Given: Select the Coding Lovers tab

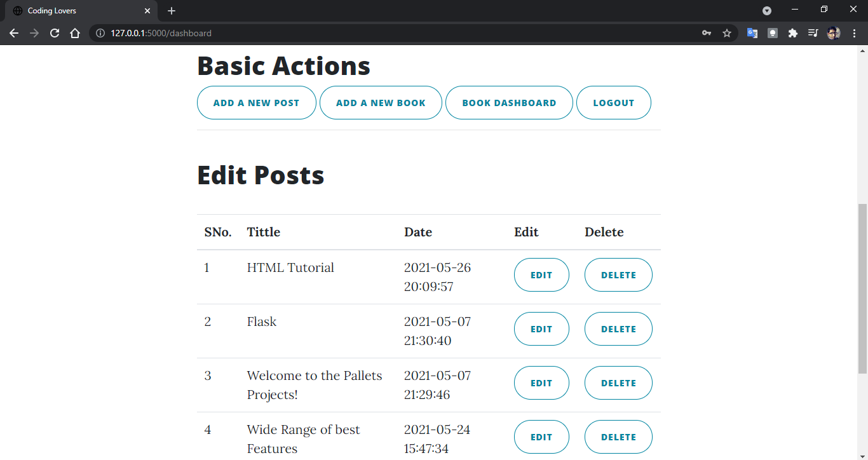Looking at the screenshot, I should pyautogui.click(x=81, y=11).
